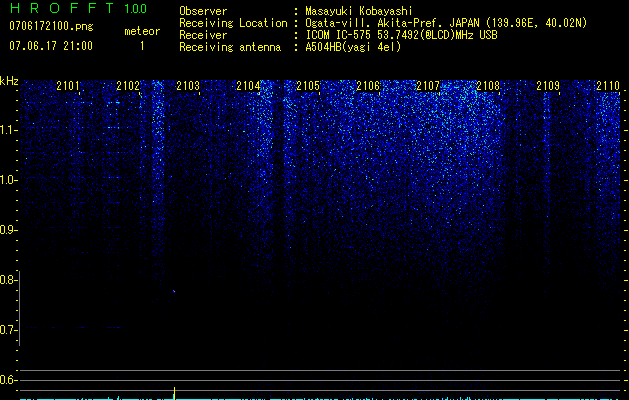Click the 1.0 kHz axis label

(7, 180)
